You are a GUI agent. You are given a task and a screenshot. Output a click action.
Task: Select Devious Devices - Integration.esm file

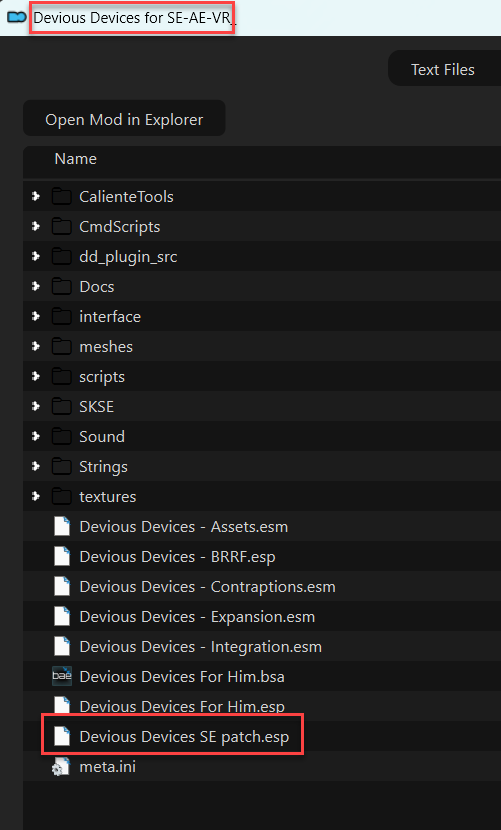coord(262,647)
